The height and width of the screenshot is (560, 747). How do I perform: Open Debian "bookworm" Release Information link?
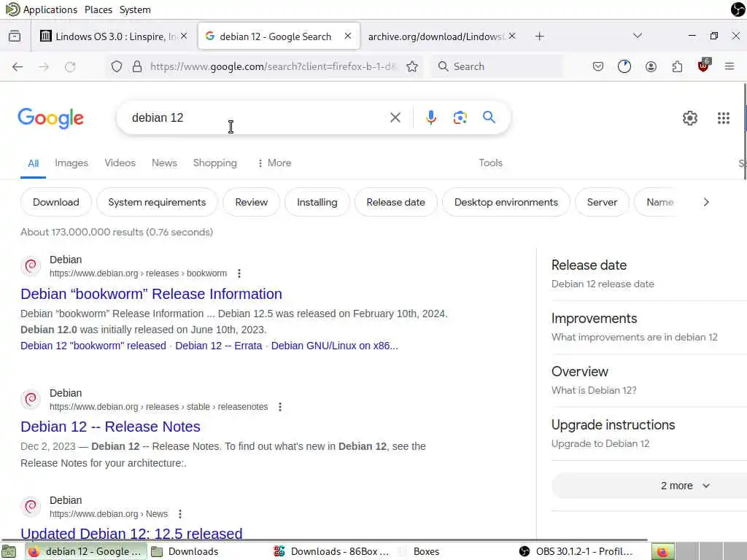[151, 294]
